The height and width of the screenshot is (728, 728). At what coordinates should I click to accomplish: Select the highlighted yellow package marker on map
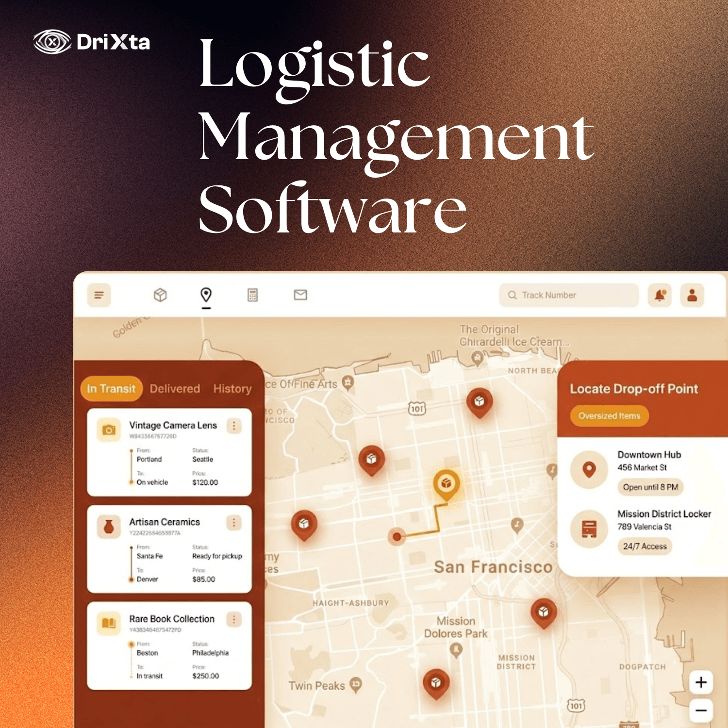point(446,484)
